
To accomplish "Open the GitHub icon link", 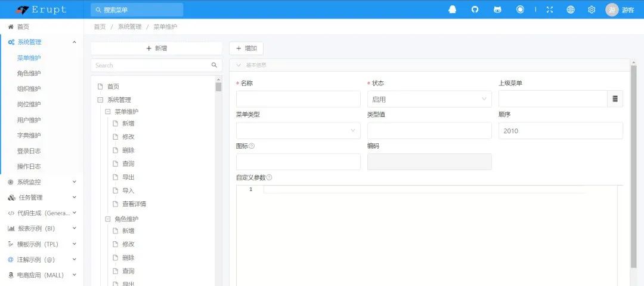I will [x=475, y=10].
